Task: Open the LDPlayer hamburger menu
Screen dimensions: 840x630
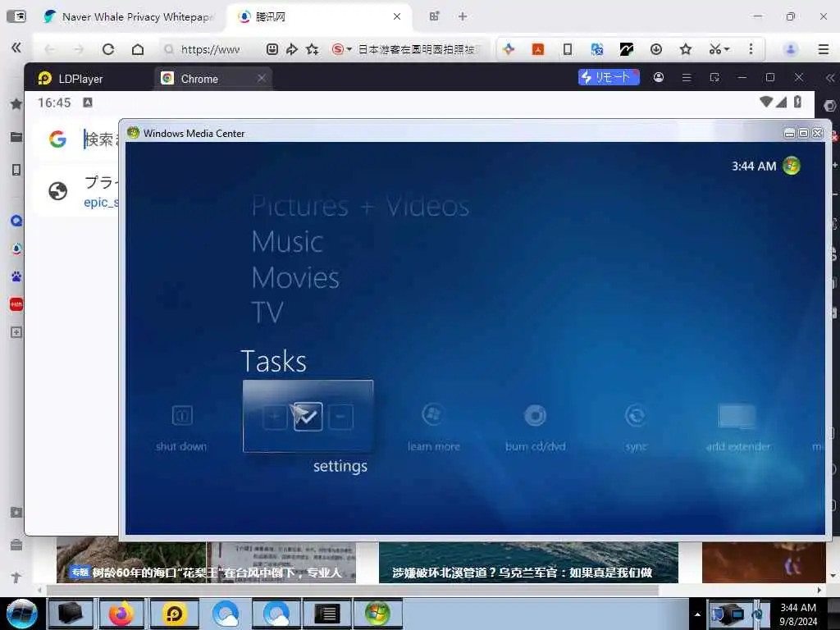Action: click(x=687, y=78)
